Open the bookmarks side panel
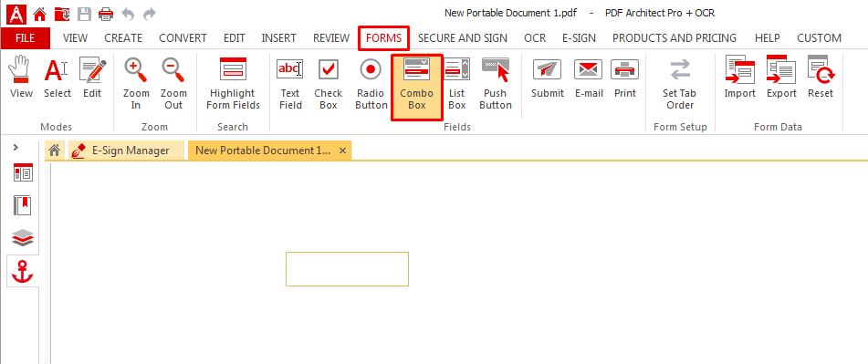 coord(23,206)
